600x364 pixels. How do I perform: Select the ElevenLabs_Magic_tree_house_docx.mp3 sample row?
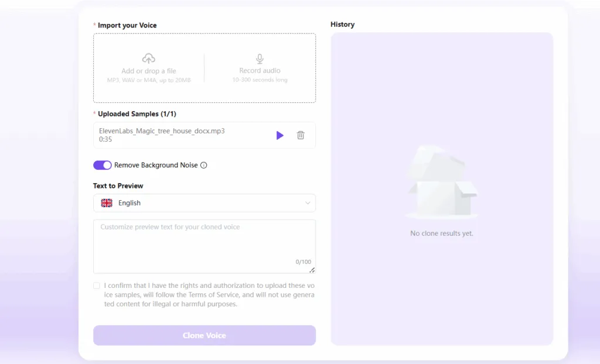point(204,135)
